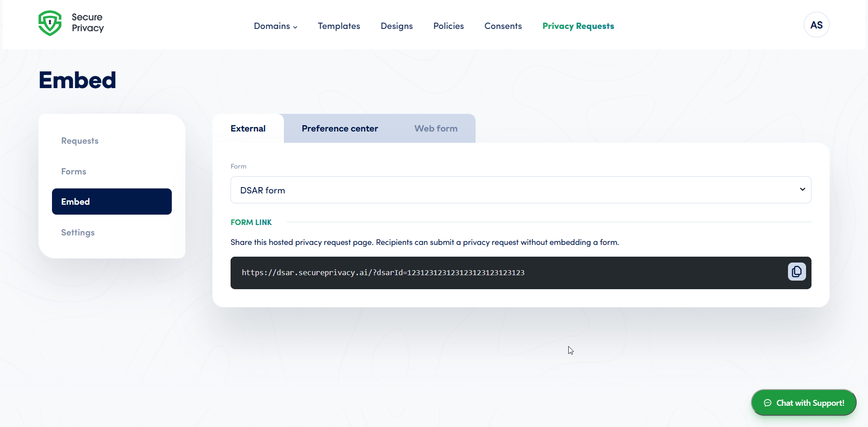Viewport: 868px width, 427px height.
Task: Open the Policies section
Action: [448, 26]
